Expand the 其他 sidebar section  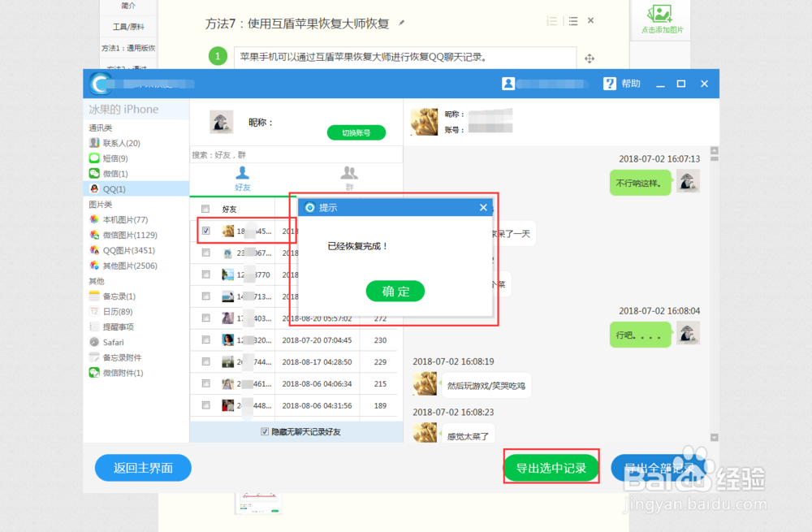tap(95, 280)
